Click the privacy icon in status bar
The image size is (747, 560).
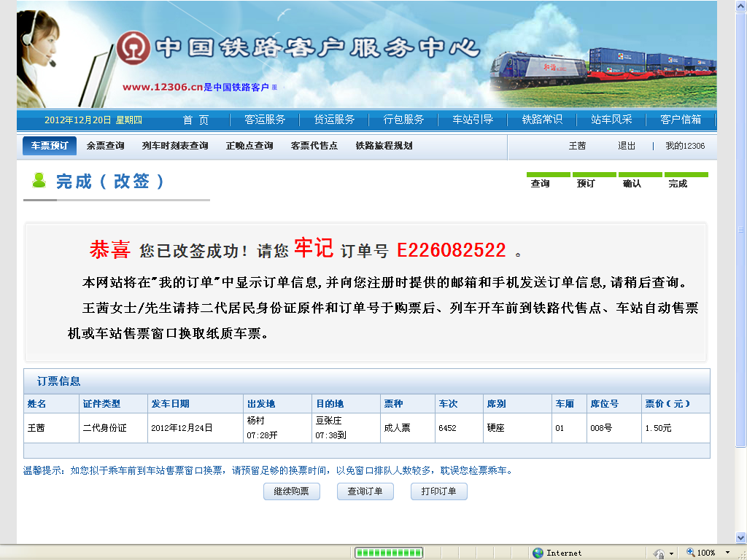click(659, 553)
